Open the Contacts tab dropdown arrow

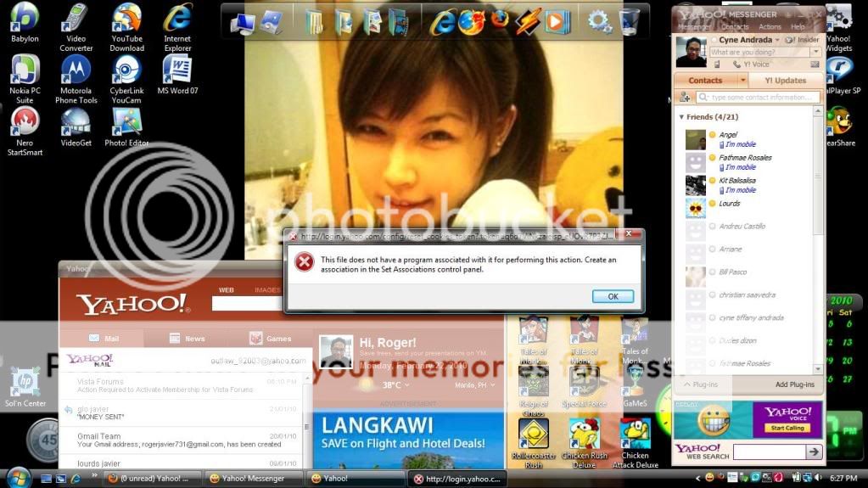[x=743, y=81]
